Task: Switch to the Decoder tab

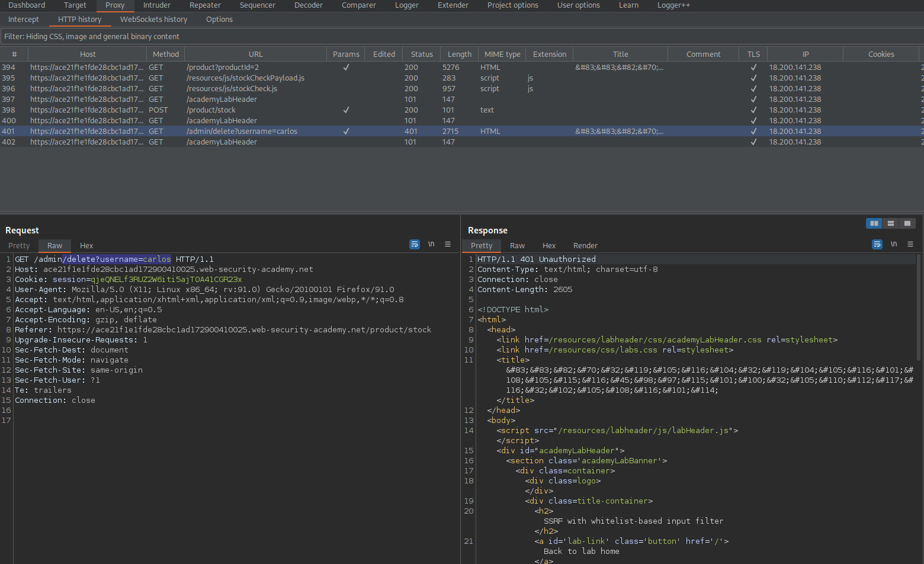Action: [309, 5]
